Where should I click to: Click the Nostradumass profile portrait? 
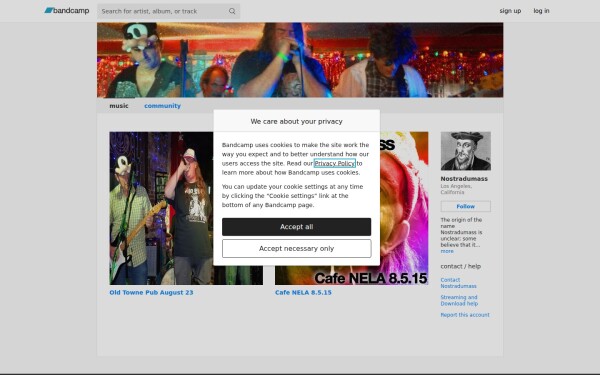tap(465, 151)
